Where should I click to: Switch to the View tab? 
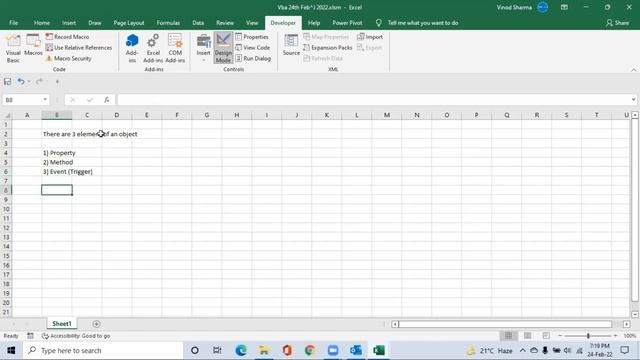click(x=252, y=23)
